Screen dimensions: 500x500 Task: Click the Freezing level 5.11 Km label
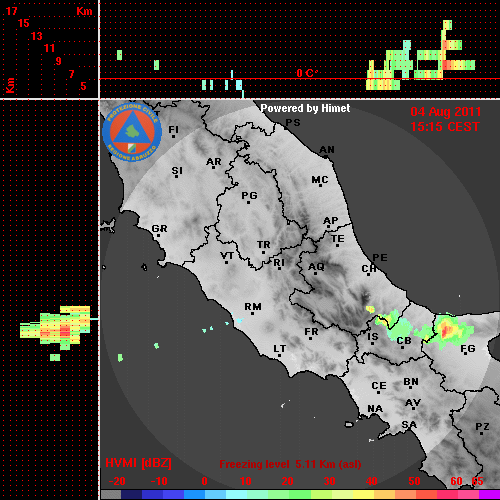290,464
